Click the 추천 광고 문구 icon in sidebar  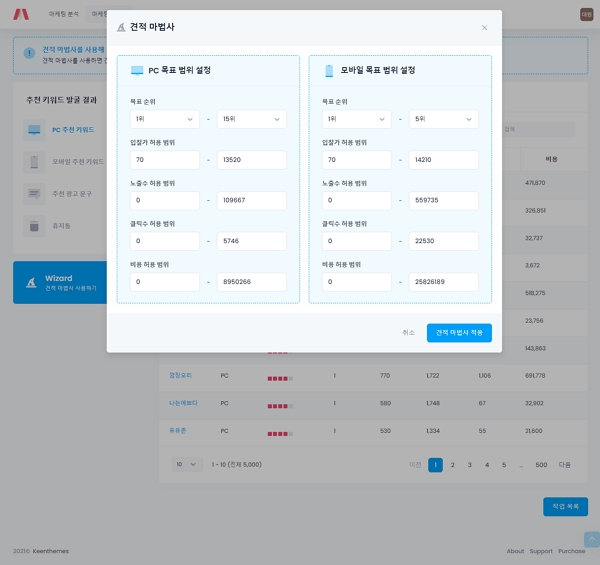coord(34,192)
